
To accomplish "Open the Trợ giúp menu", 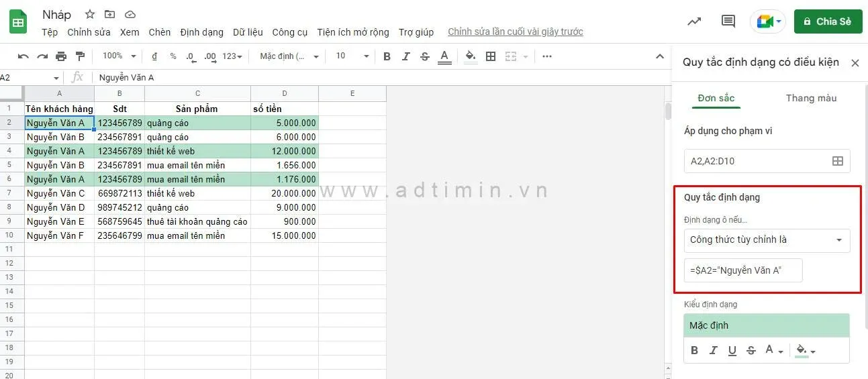I will (416, 32).
